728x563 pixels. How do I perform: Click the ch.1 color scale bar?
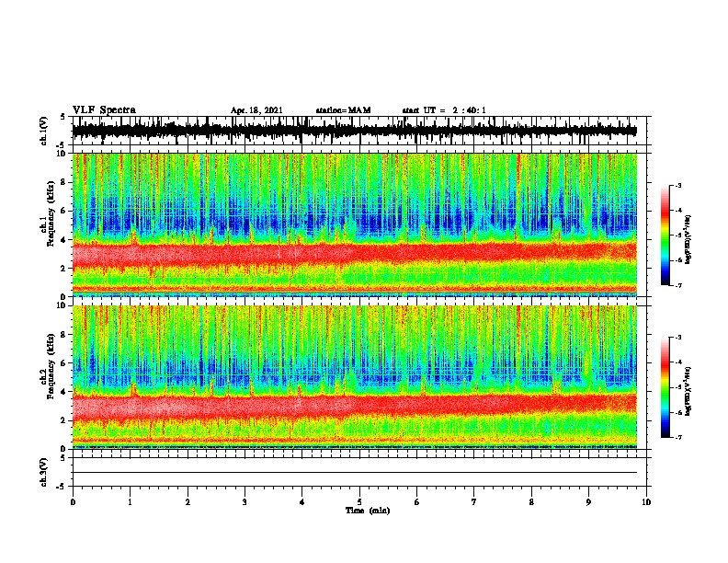coord(665,236)
